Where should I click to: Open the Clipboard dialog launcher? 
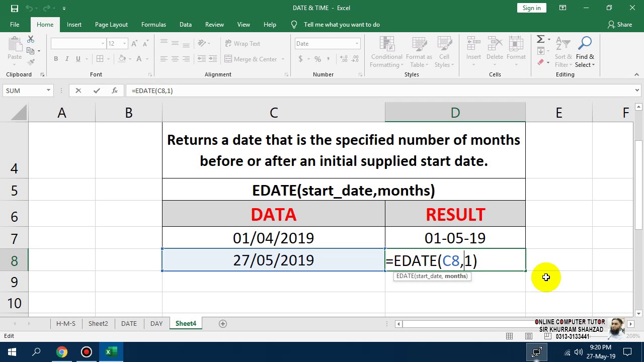(42, 74)
